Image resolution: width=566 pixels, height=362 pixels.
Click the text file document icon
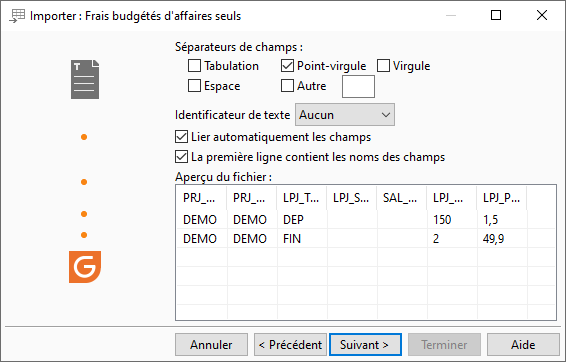pyautogui.click(x=85, y=79)
